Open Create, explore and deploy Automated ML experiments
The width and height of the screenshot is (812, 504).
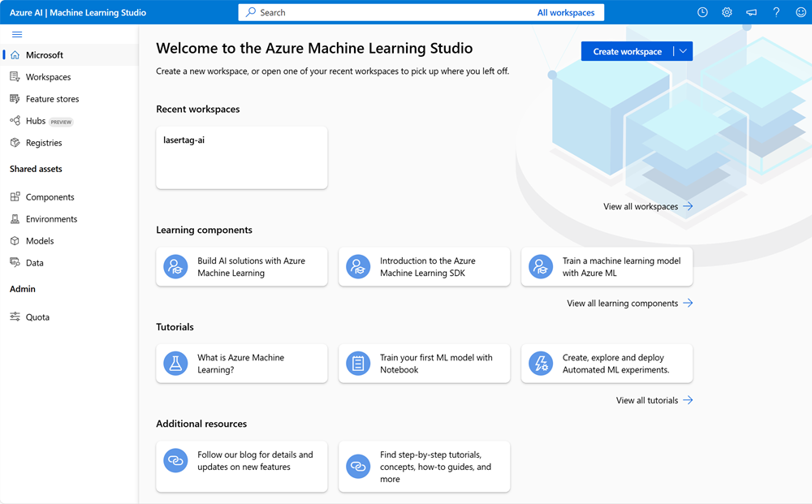point(607,364)
